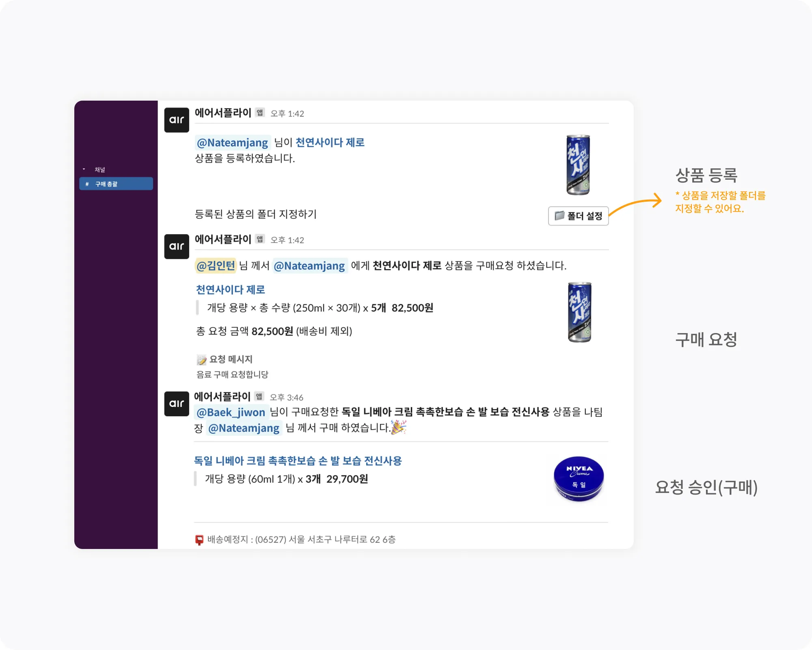Click the 앱 badge on the 3:46 message
This screenshot has width=812, height=650.
(x=259, y=397)
